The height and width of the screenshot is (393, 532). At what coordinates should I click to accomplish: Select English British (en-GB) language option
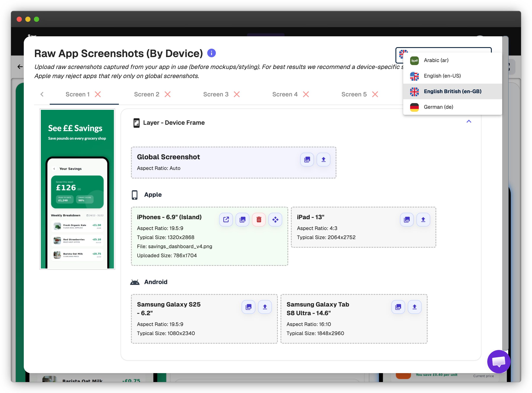point(452,91)
